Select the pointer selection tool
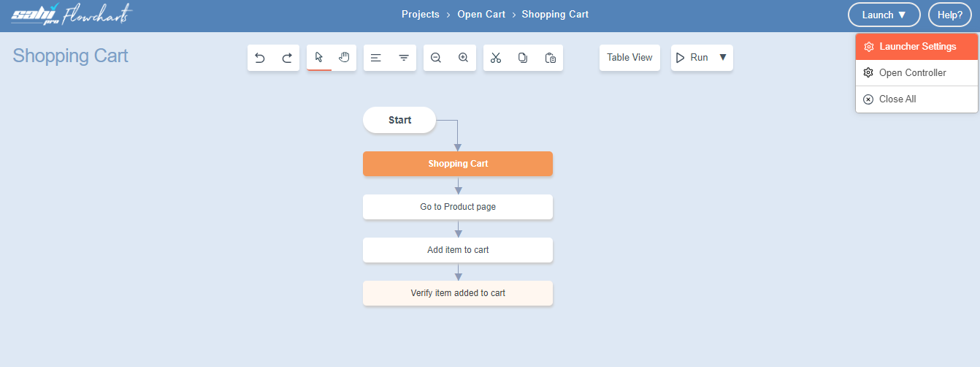The width and height of the screenshot is (980, 367). pyautogui.click(x=319, y=58)
